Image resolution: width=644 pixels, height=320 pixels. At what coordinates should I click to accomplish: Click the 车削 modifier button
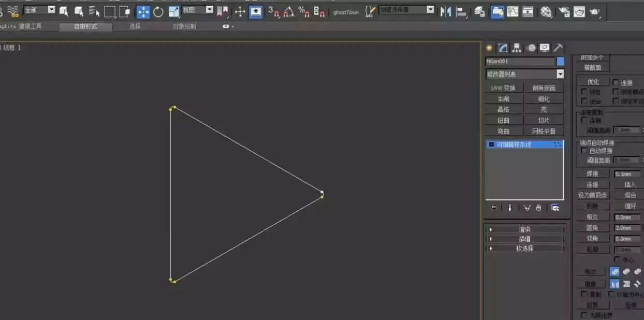503,99
